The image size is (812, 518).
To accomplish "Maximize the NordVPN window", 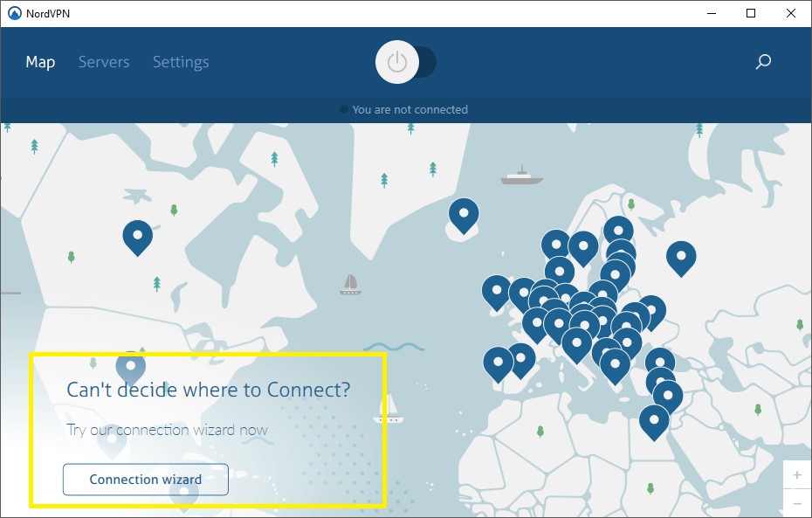I will coord(751,13).
